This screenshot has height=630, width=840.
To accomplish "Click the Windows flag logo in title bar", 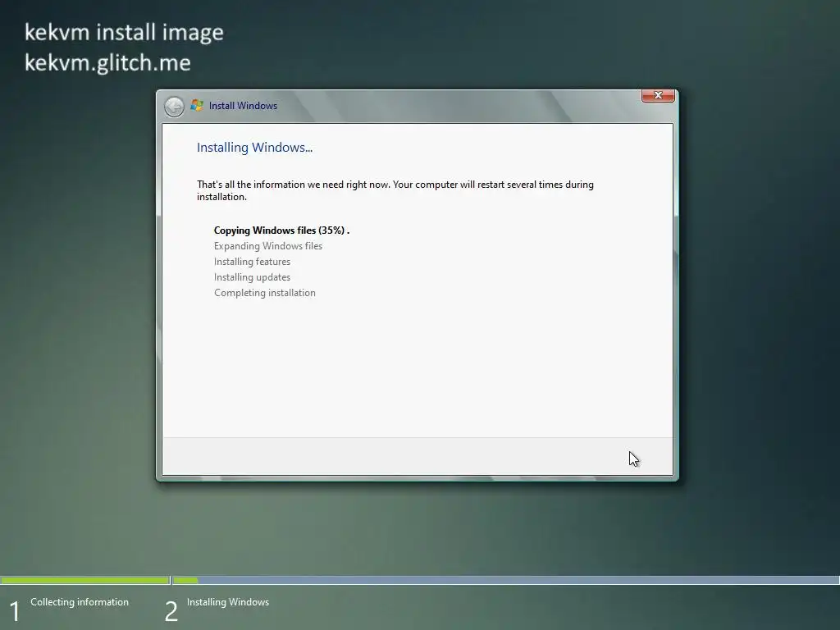I will pyautogui.click(x=197, y=106).
